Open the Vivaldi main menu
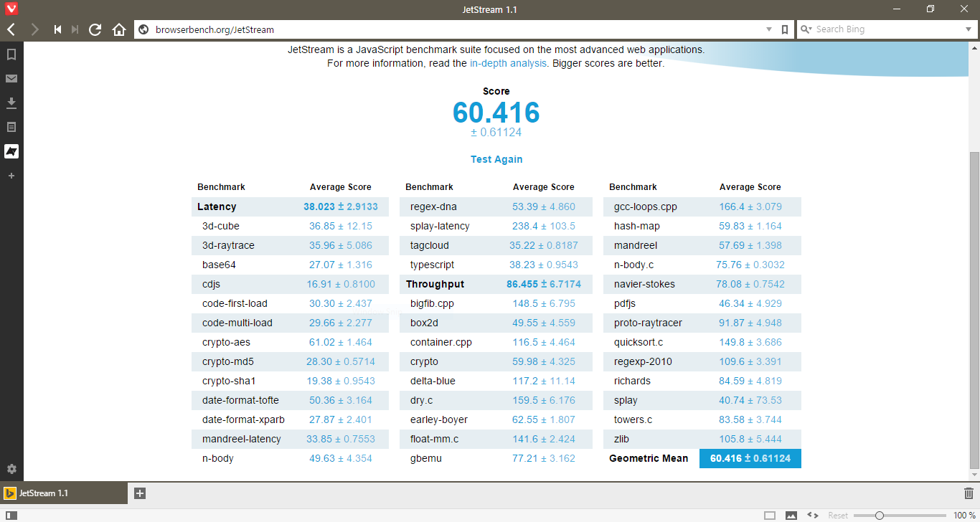980x522 pixels. [11, 9]
